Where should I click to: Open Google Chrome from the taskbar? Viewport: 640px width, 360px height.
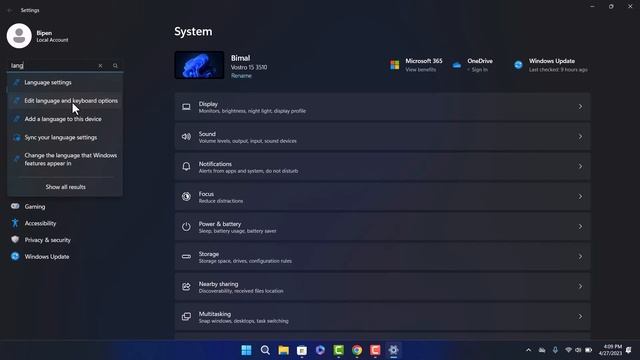pyautogui.click(x=357, y=350)
